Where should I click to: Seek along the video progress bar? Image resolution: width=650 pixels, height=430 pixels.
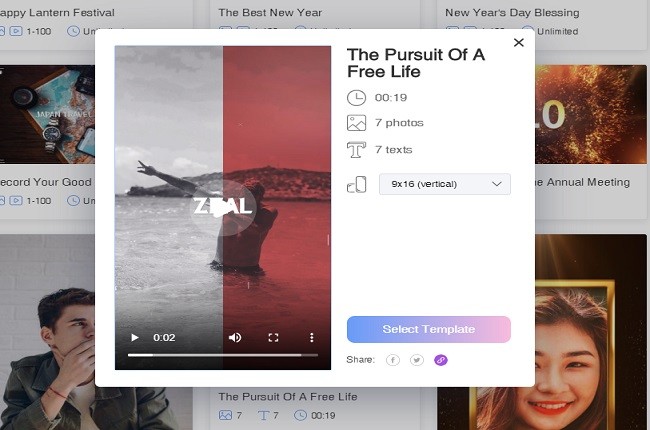[x=223, y=355]
